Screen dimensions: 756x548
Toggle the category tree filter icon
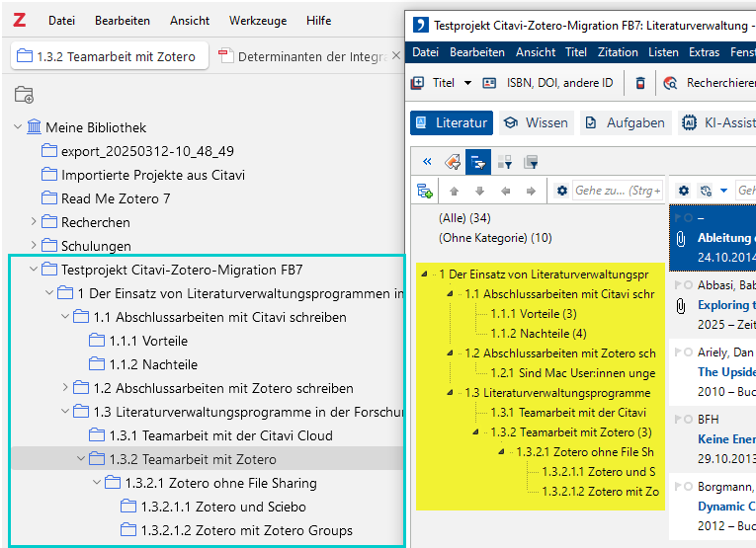(478, 162)
